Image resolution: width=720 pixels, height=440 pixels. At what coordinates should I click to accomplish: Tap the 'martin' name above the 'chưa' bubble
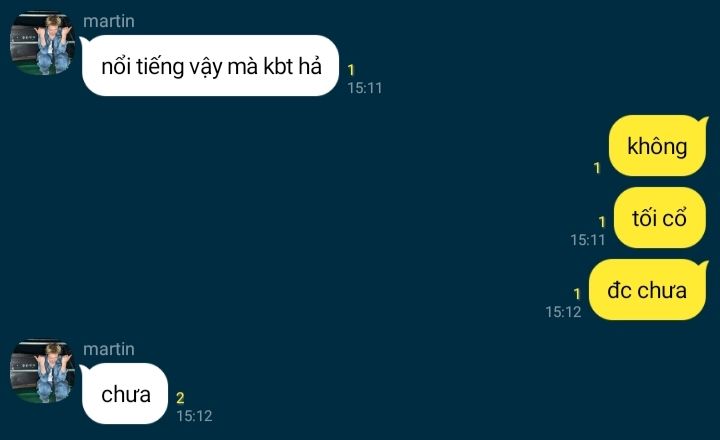[x=109, y=349]
